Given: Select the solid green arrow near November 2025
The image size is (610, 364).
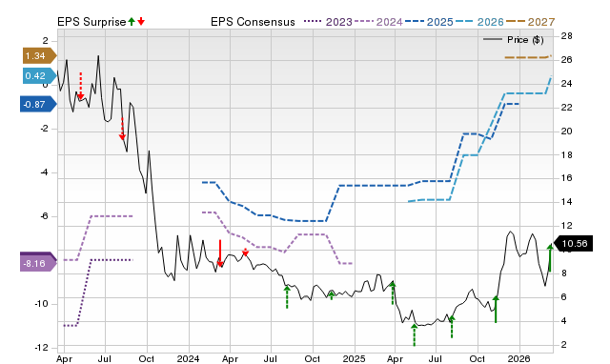Looking at the screenshot, I should click(496, 309).
